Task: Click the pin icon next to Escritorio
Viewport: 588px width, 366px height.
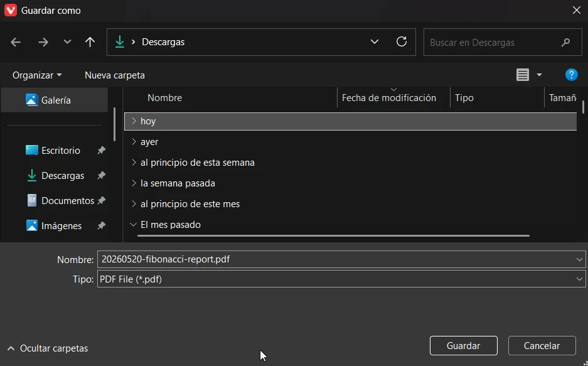Action: click(x=101, y=151)
